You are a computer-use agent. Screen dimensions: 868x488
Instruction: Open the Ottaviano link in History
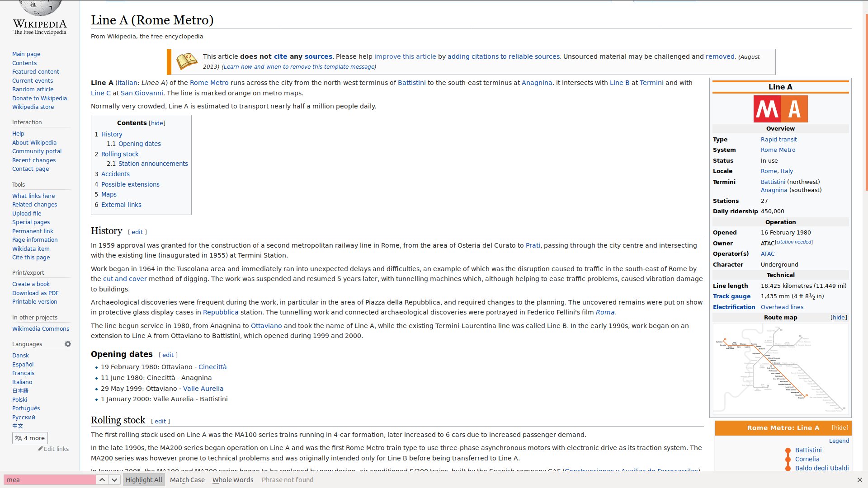point(266,326)
